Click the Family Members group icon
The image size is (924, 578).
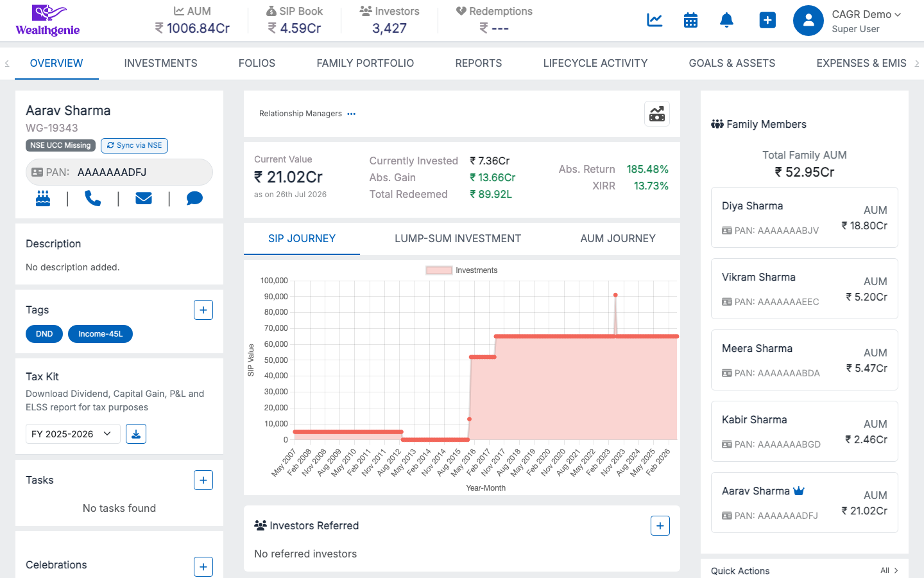point(717,124)
